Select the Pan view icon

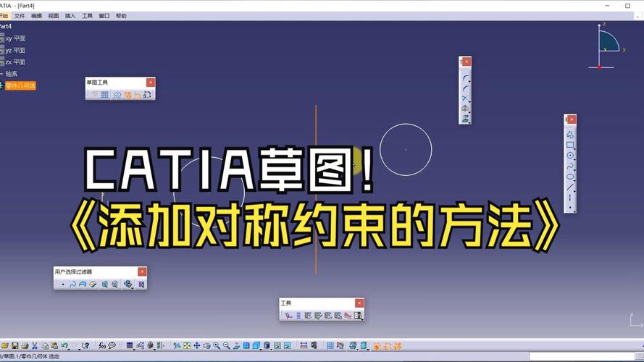197,345
